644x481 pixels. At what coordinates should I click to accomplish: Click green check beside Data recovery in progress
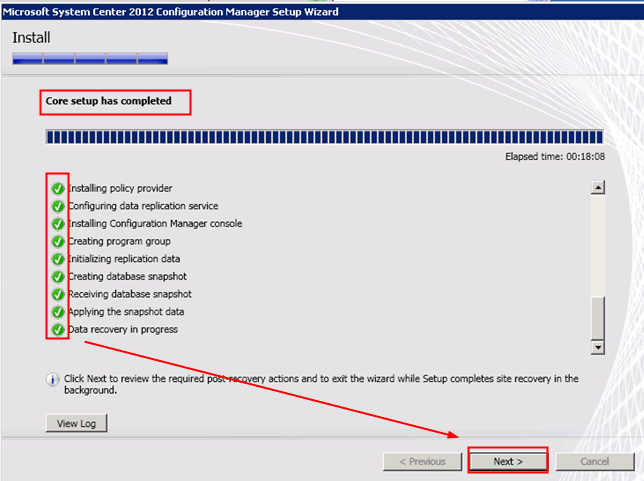(x=58, y=329)
